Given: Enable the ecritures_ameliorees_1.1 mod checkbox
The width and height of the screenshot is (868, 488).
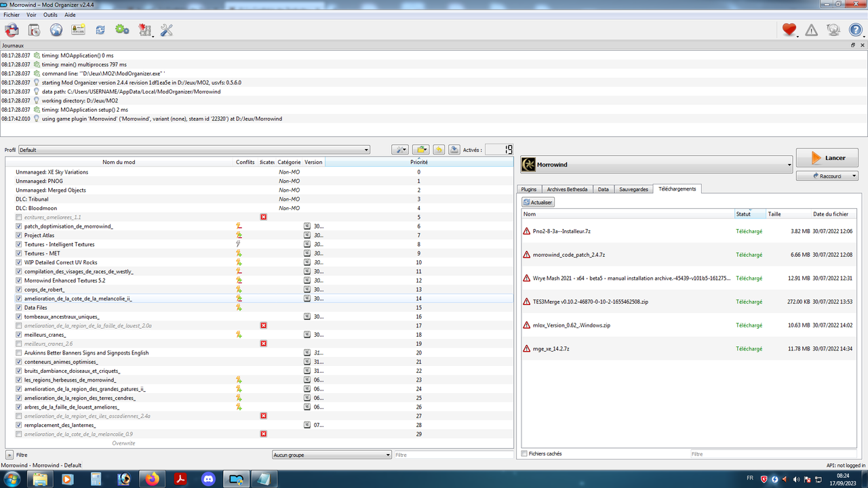Looking at the screenshot, I should pos(19,217).
